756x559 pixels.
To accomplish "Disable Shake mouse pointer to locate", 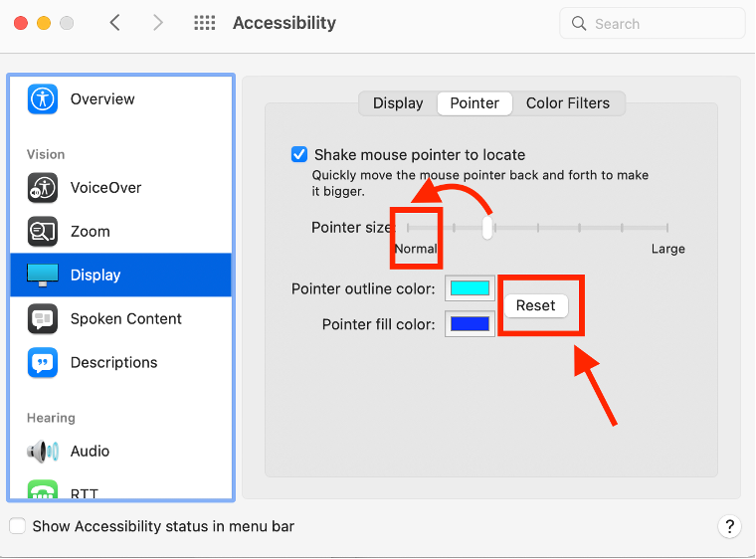I will [299, 154].
